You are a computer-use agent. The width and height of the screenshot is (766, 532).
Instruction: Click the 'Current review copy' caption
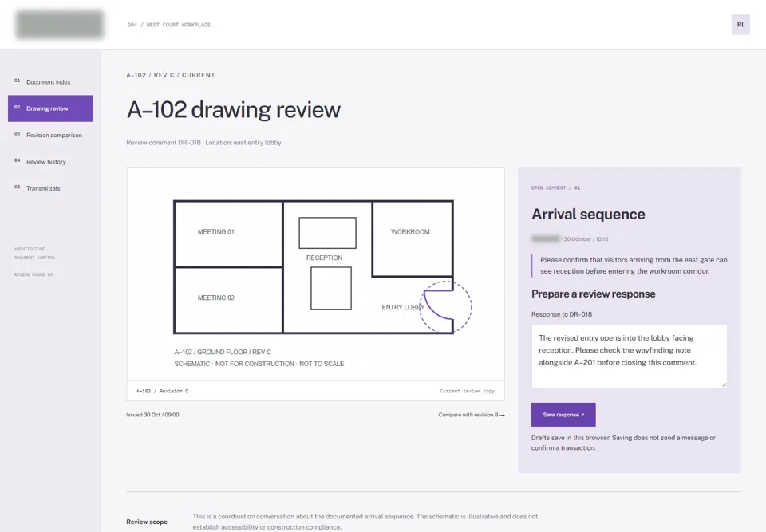point(467,392)
